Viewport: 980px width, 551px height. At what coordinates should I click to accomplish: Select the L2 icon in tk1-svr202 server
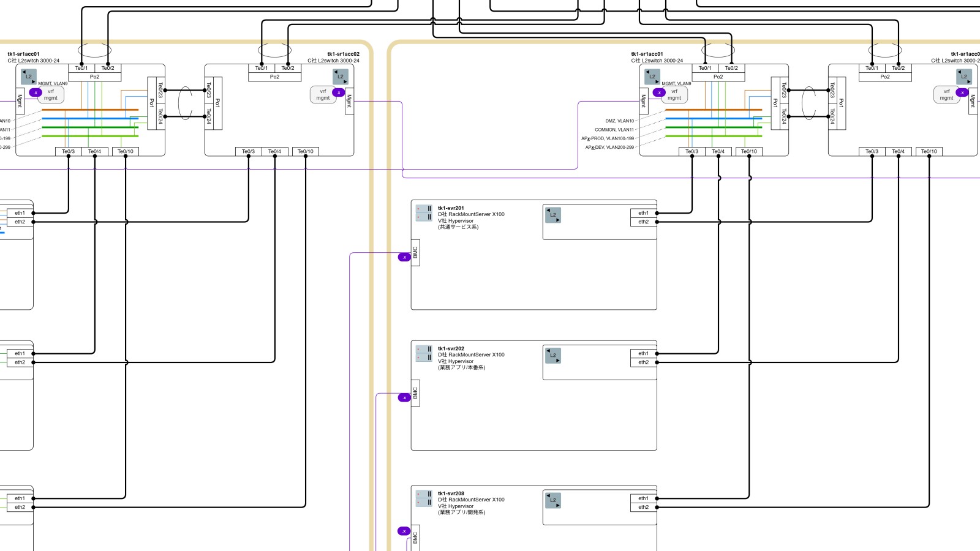click(552, 356)
